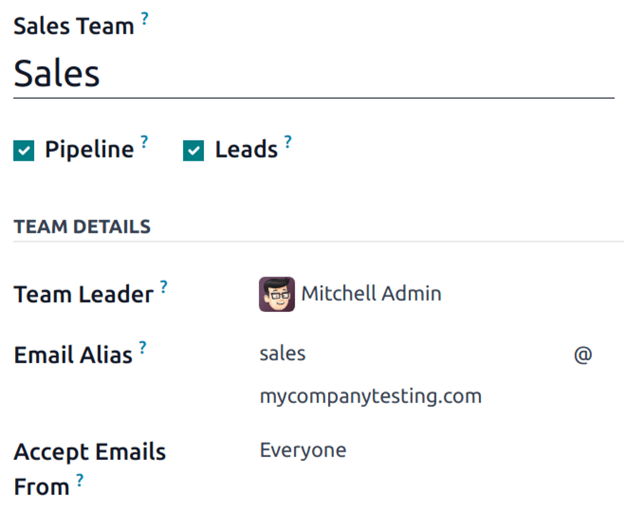Click the Pipeline label text
Screen dimensions: 624x512
(x=89, y=150)
